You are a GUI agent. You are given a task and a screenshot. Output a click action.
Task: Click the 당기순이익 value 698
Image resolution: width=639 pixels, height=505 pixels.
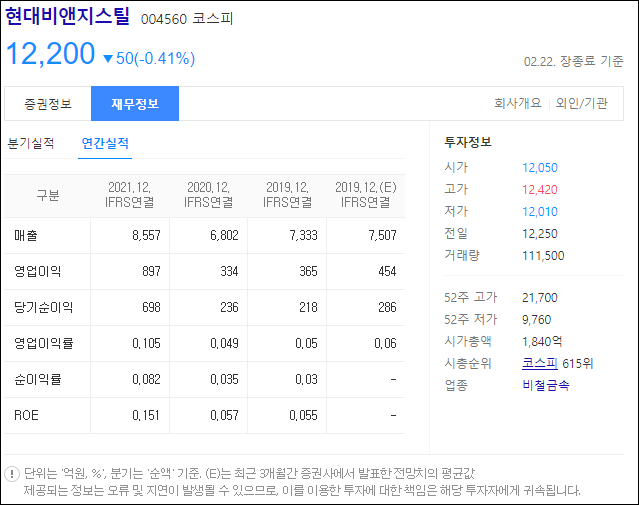[151, 307]
